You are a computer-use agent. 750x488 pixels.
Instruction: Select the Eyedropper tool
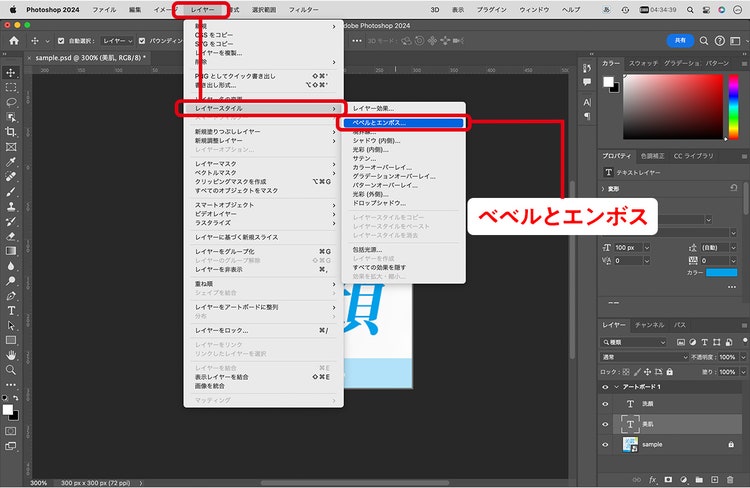[x=11, y=162]
